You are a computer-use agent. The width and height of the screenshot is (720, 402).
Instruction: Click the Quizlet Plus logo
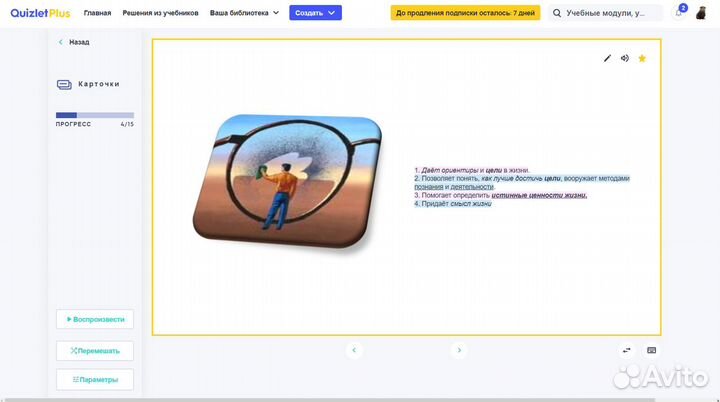coord(40,13)
